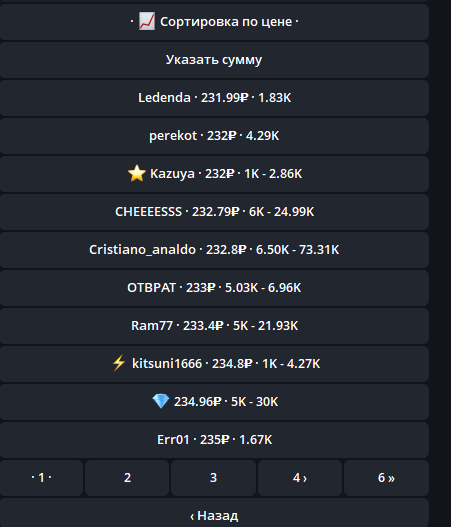Screen dimensions: 451x527
Task: Open kitsuni1666 offer 1K - 4.27K
Action: [x=214, y=364]
